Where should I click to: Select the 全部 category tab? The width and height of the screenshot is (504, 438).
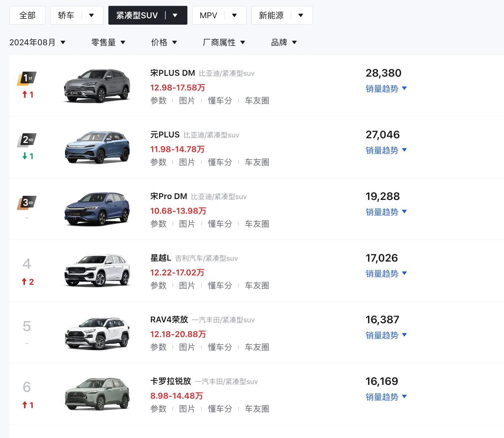point(27,15)
